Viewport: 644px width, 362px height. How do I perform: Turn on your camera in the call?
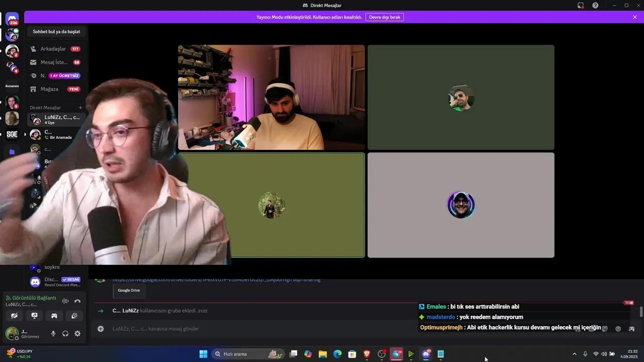click(14, 316)
